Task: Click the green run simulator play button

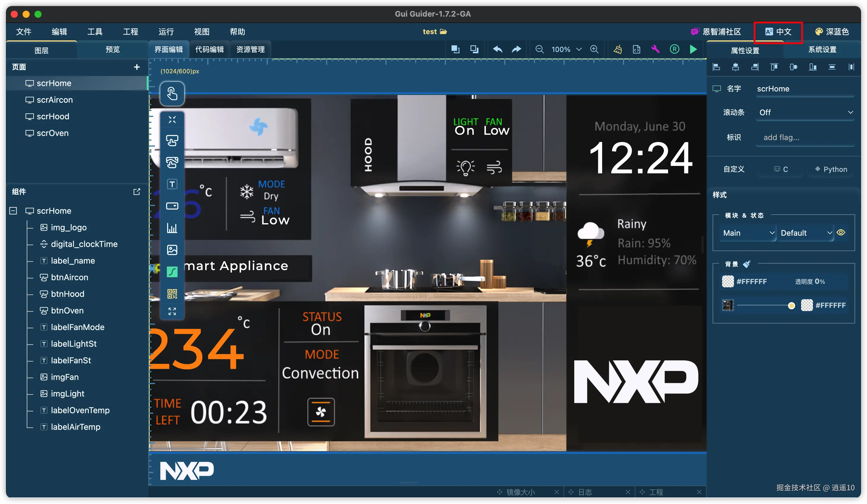Action: pos(693,49)
